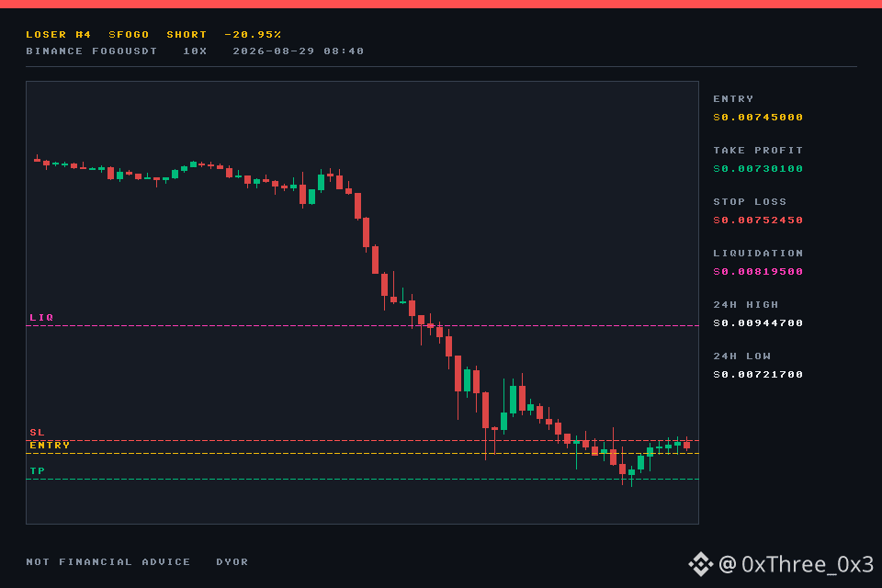Click the entry price '$0.00745000'

point(758,118)
